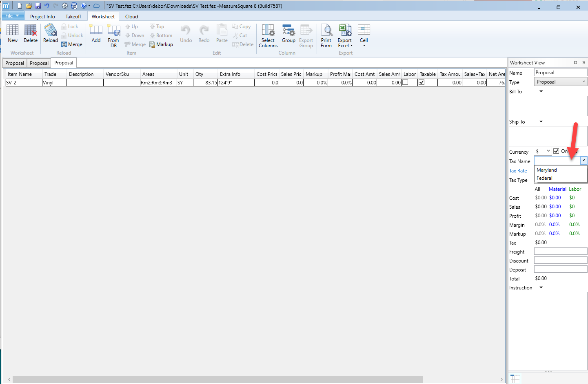Switch to Project Info tab

pos(42,16)
